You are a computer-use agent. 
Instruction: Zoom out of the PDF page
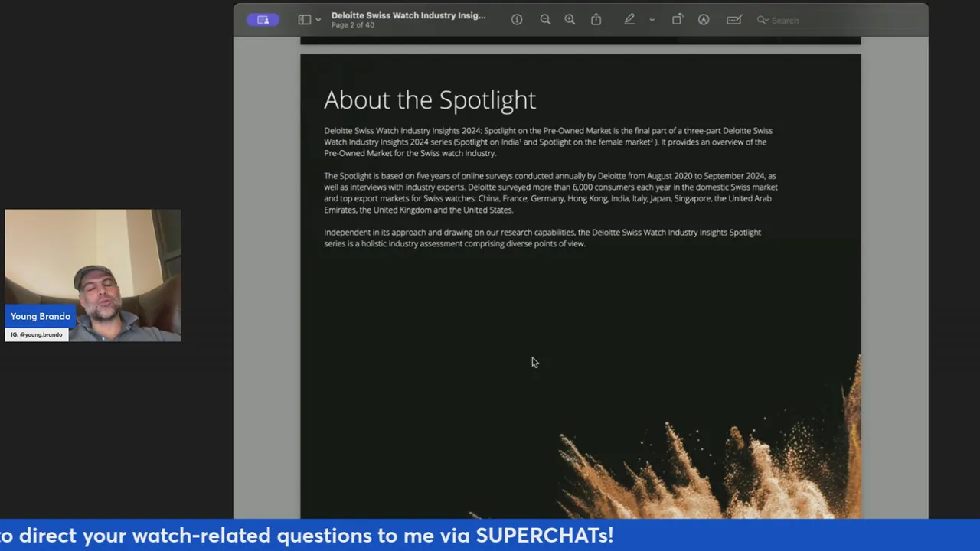click(545, 20)
